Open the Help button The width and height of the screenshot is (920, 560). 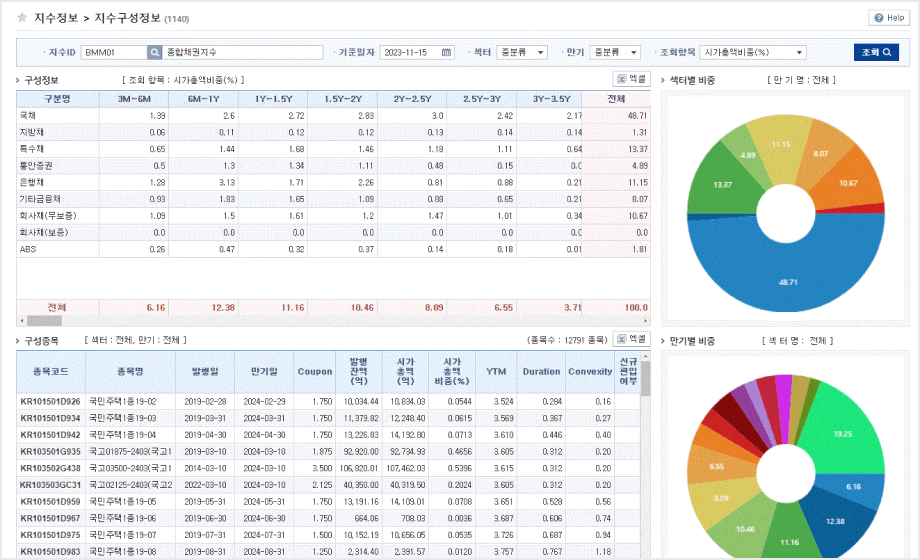pos(889,18)
